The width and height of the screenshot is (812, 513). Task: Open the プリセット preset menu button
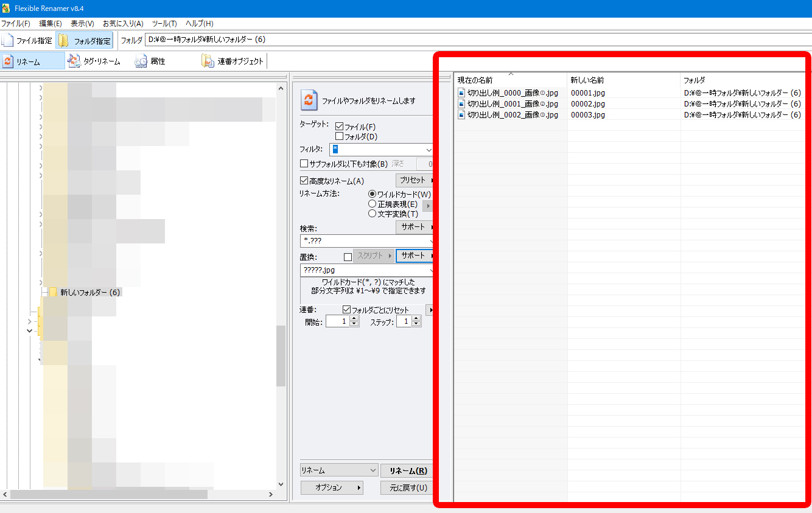pyautogui.click(x=415, y=180)
